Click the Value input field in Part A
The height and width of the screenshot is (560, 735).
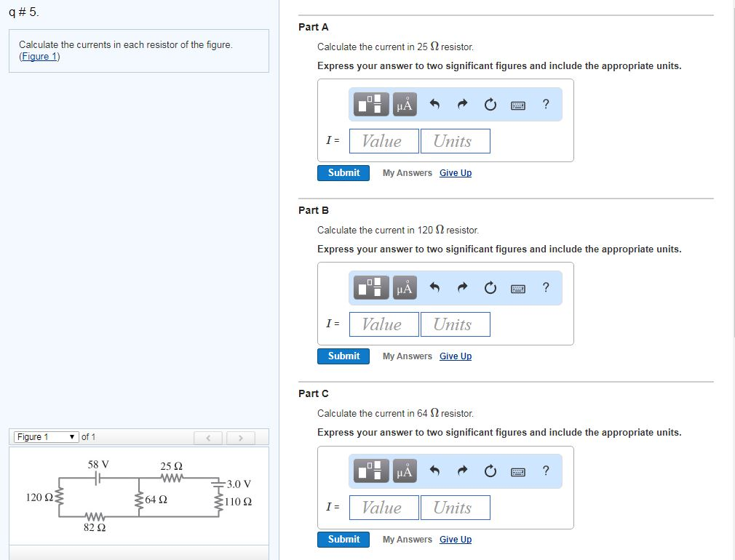point(384,140)
